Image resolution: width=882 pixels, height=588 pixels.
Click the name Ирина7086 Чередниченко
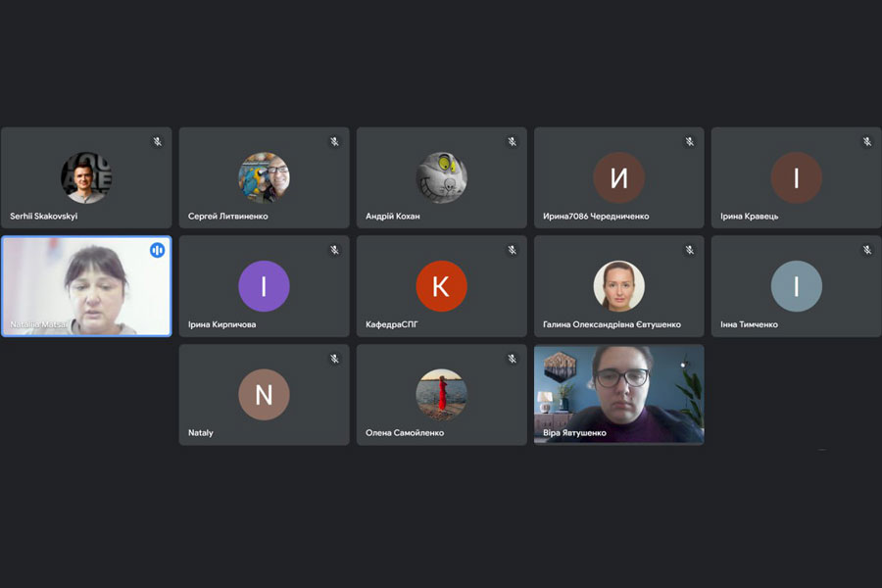click(596, 216)
